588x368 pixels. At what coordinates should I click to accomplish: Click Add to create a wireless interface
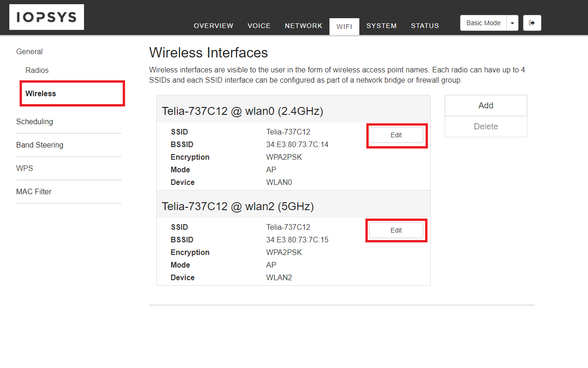tap(486, 106)
